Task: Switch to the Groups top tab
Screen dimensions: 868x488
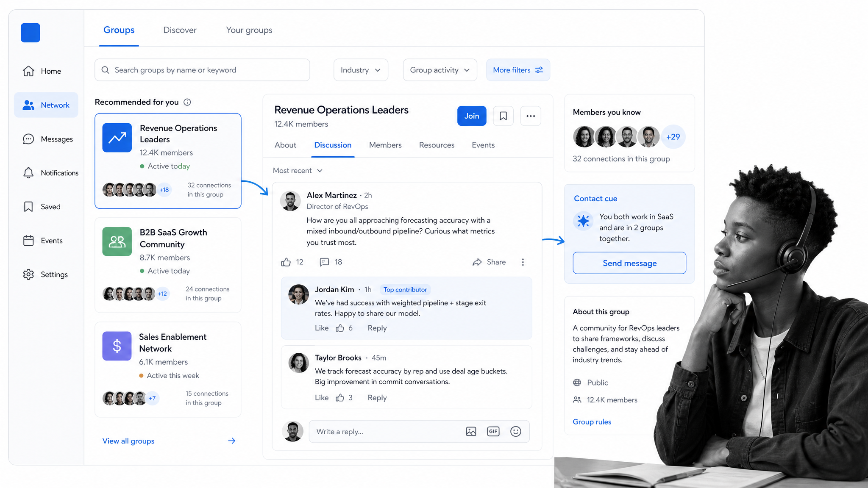Action: pos(119,30)
